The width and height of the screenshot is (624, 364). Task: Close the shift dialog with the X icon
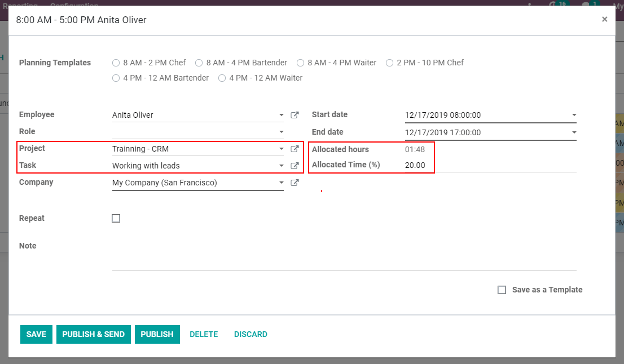click(604, 19)
